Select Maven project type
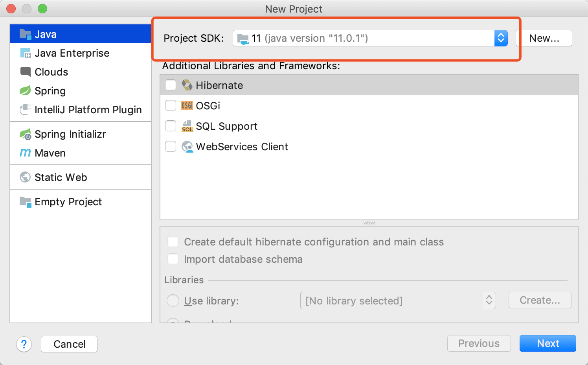 (81, 153)
